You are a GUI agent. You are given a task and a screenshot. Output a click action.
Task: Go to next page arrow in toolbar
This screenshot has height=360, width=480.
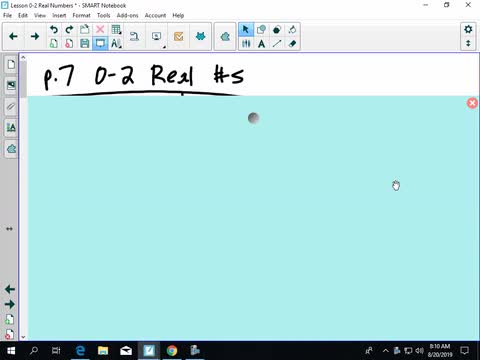(35, 36)
